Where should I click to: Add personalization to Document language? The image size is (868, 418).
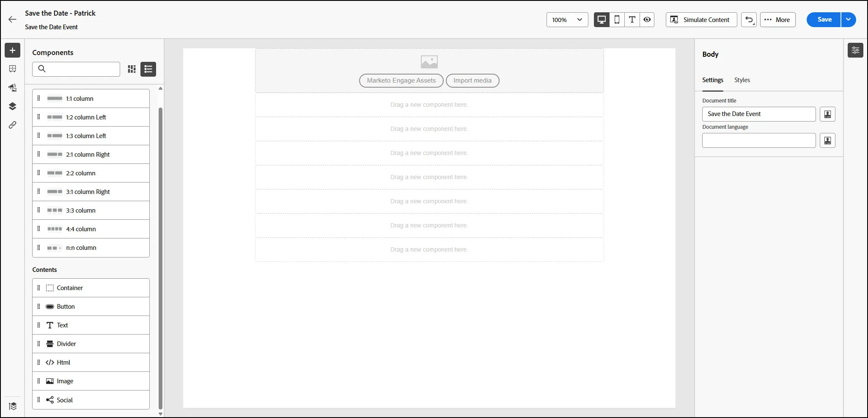827,141
